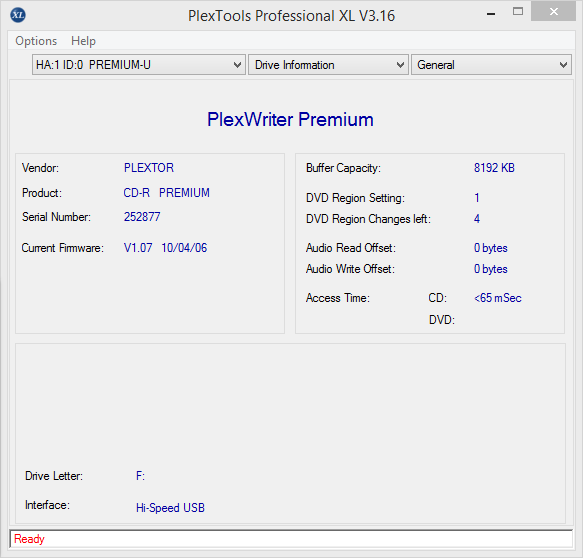Viewport: 583px width, 558px height.
Task: Click the PlexTools XL application icon
Action: click(x=18, y=15)
